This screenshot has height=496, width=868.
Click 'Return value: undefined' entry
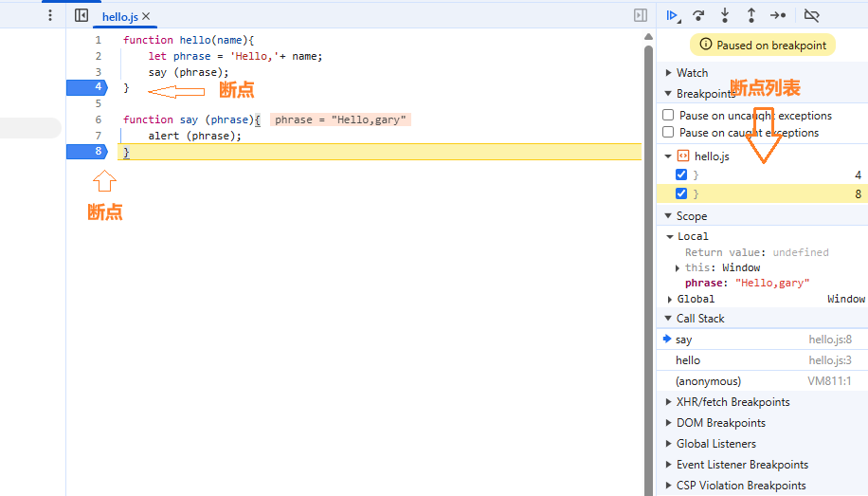(x=757, y=252)
